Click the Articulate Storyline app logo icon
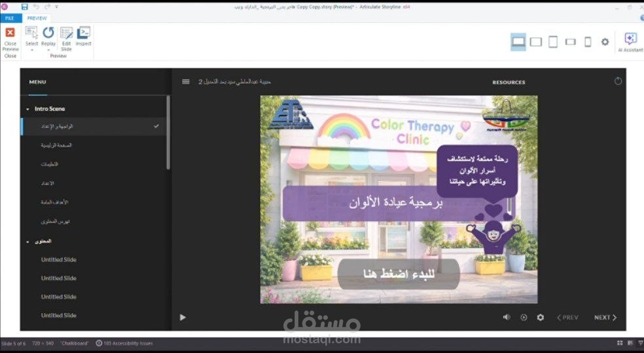The image size is (644, 353). [x=5, y=7]
